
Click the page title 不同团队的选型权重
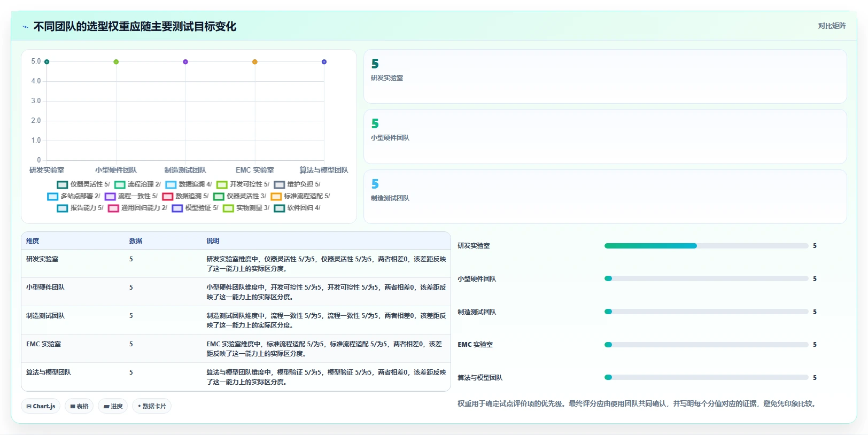coord(135,27)
